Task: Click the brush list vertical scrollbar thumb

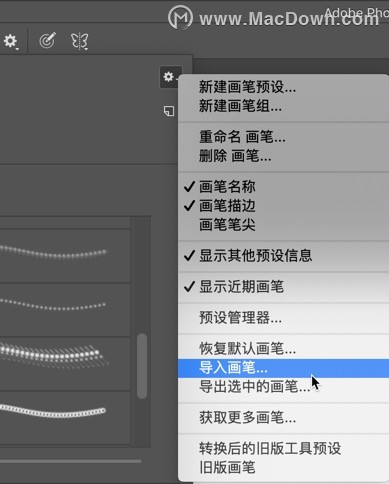Action: point(142,366)
